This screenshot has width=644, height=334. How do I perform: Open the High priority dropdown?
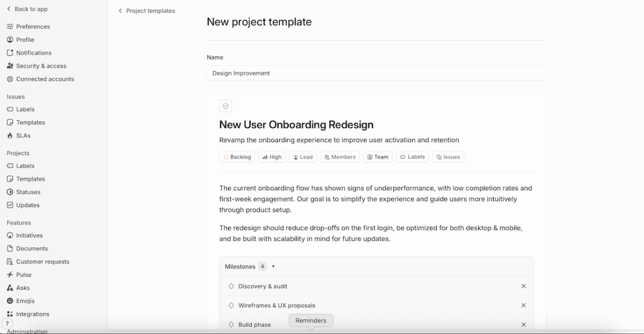coord(272,157)
